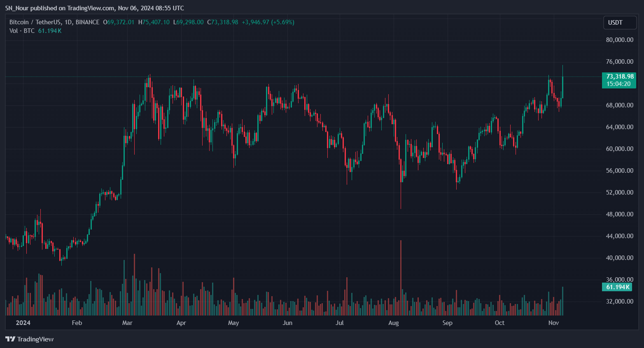Click the Aug time axis label
The image size is (644, 348).
point(394,323)
